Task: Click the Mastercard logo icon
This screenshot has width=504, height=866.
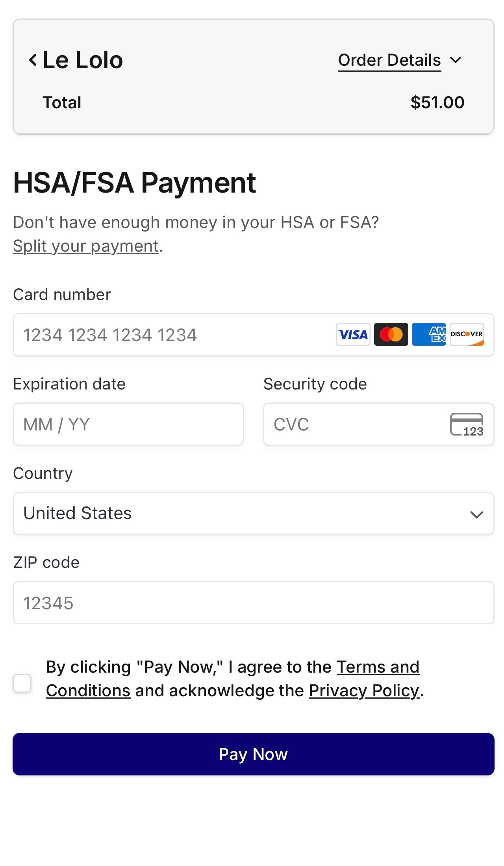Action: pyautogui.click(x=391, y=335)
